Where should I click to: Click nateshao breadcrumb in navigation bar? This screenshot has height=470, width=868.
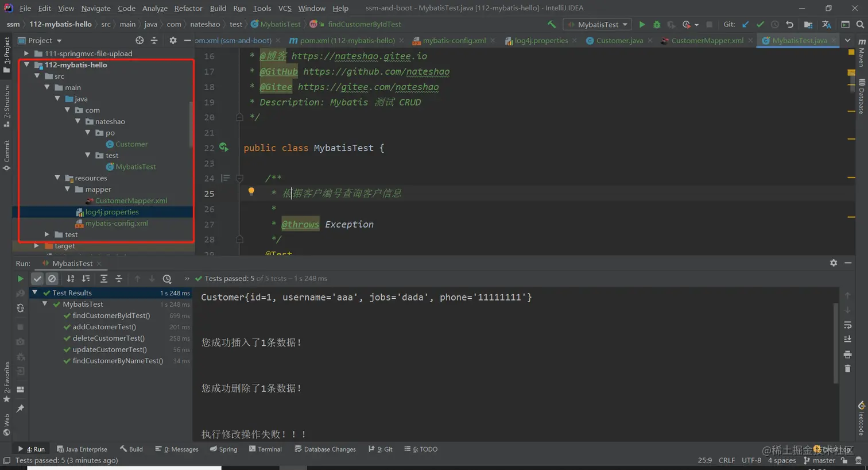click(205, 24)
